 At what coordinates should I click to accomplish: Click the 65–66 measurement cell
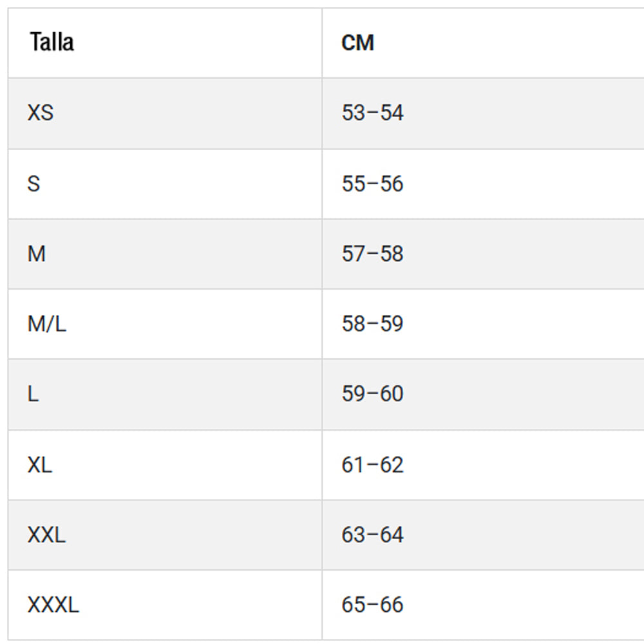click(372, 605)
